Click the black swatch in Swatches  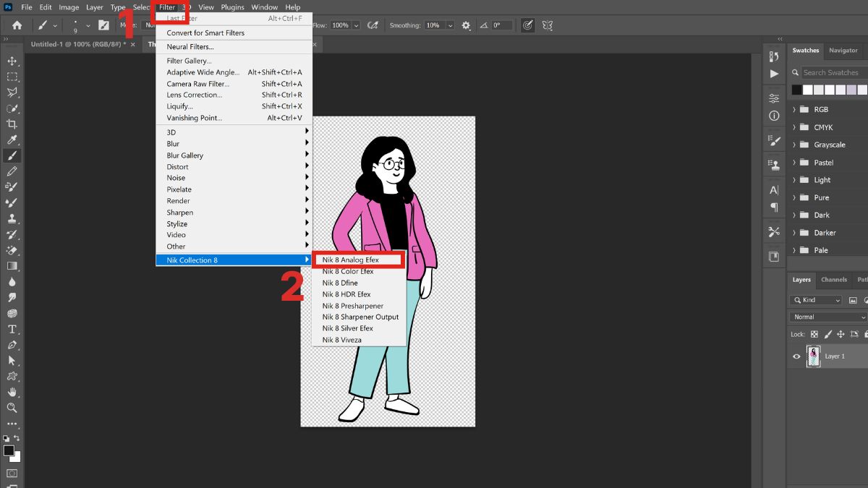tap(796, 90)
